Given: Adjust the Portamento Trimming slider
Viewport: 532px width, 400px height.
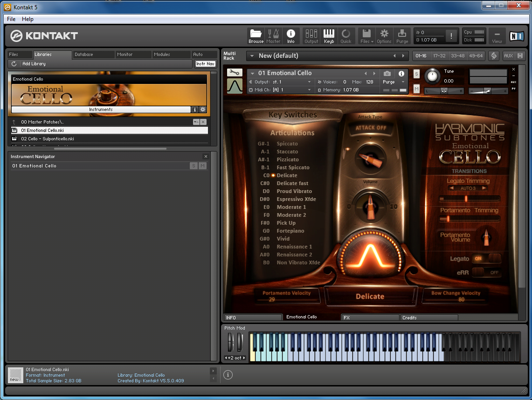Looking at the screenshot, I should click(470, 219).
